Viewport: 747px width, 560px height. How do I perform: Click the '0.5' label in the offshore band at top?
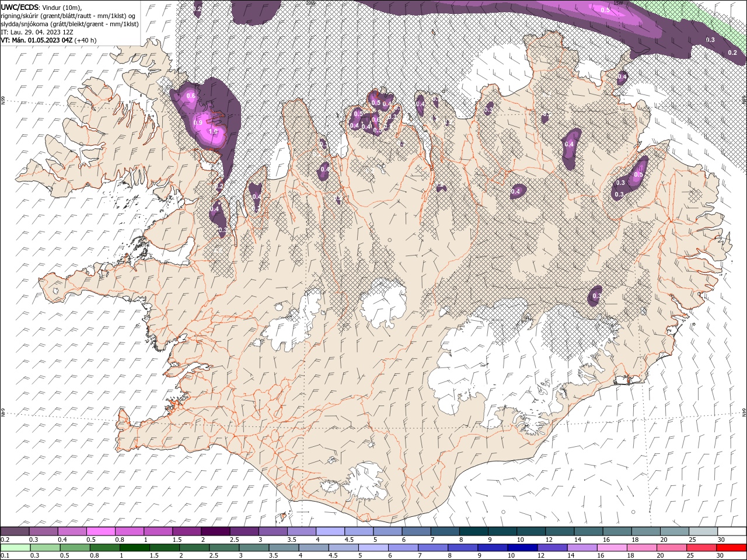pyautogui.click(x=605, y=10)
